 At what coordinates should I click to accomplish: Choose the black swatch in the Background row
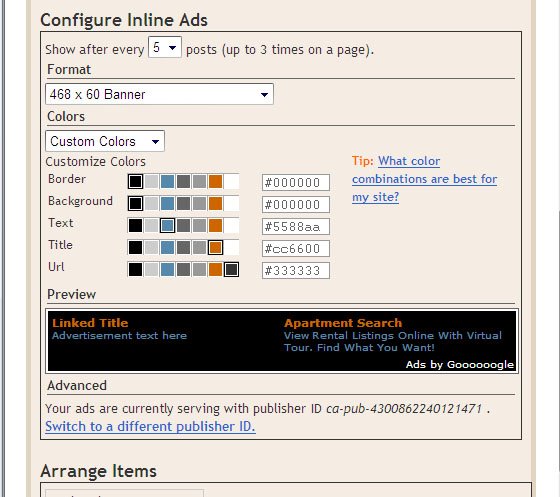point(135,204)
